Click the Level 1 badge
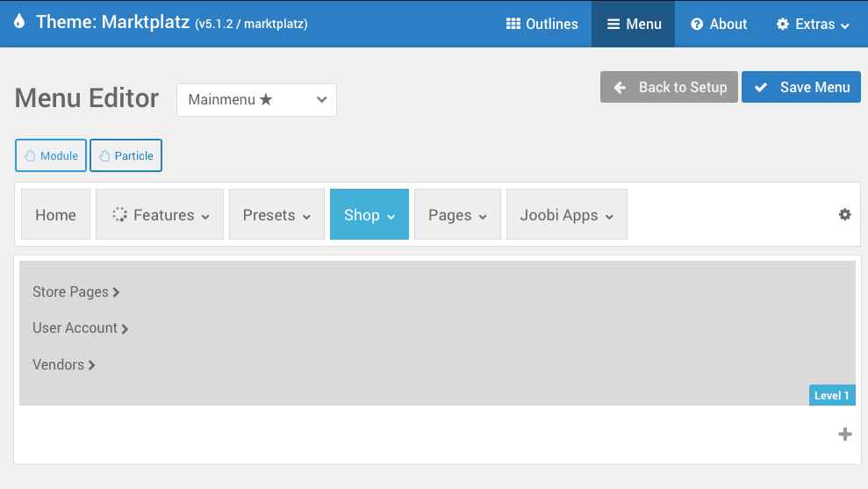The height and width of the screenshot is (489, 868). [x=832, y=395]
